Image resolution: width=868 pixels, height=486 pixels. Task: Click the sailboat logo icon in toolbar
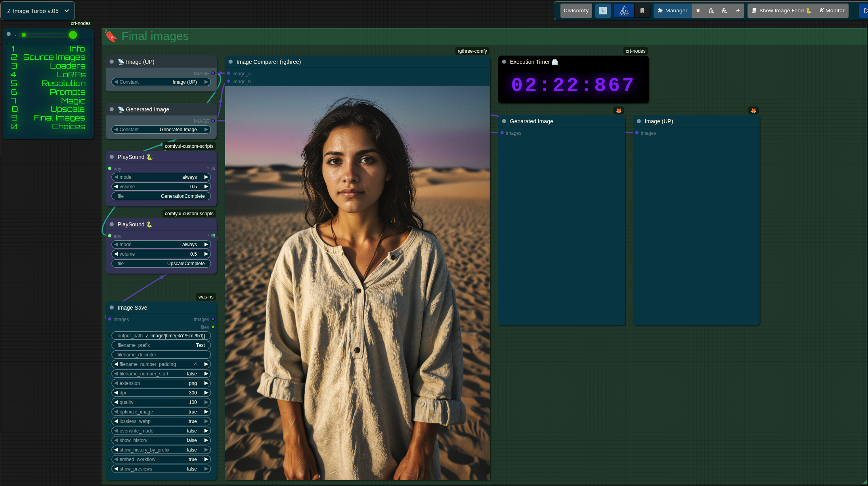624,11
